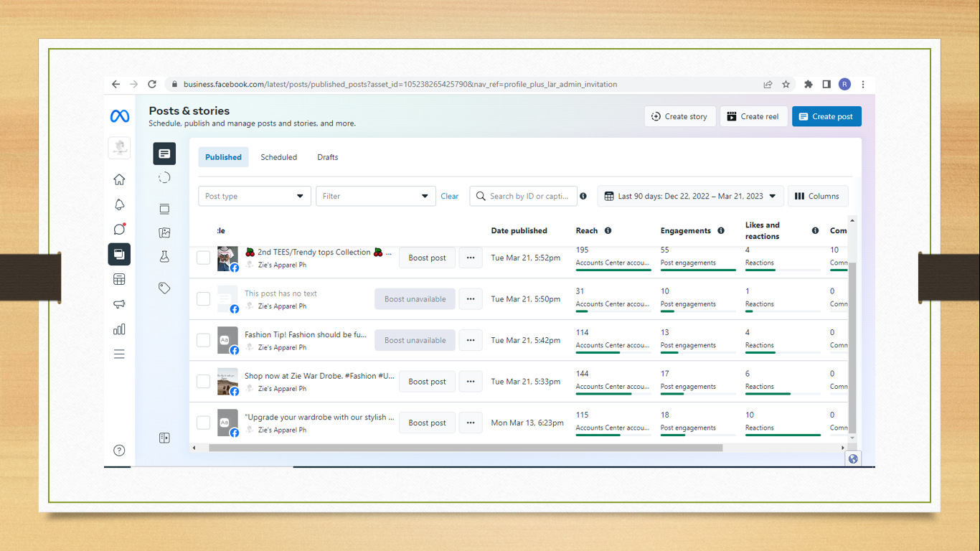Click the share page icon in address bar
Image resolution: width=980 pixels, height=551 pixels.
pyautogui.click(x=768, y=84)
